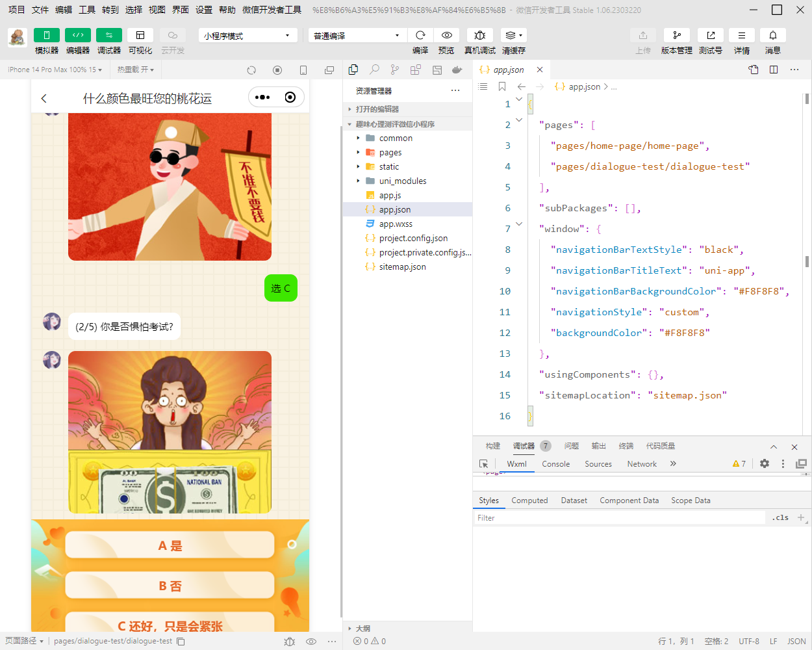
Task: Open DevTools settings gear icon
Action: coord(765,463)
